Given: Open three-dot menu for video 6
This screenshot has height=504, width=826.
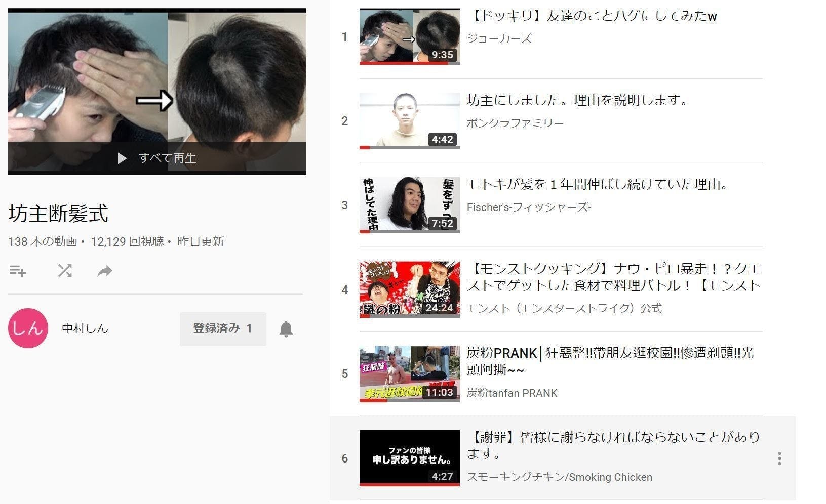Looking at the screenshot, I should click(779, 458).
